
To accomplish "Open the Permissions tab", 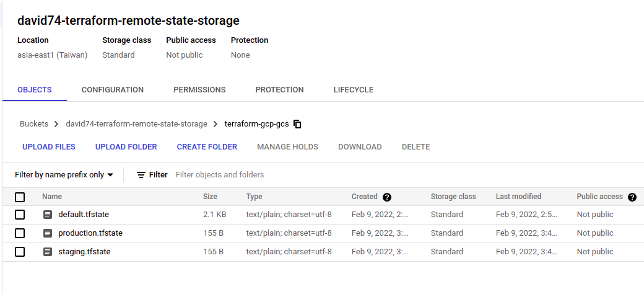I will (199, 90).
